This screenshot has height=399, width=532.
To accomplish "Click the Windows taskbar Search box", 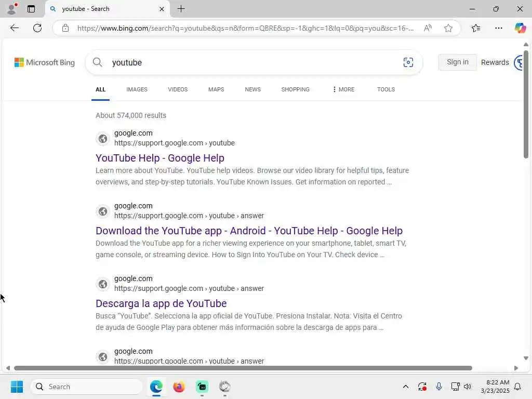I will 87,387.
